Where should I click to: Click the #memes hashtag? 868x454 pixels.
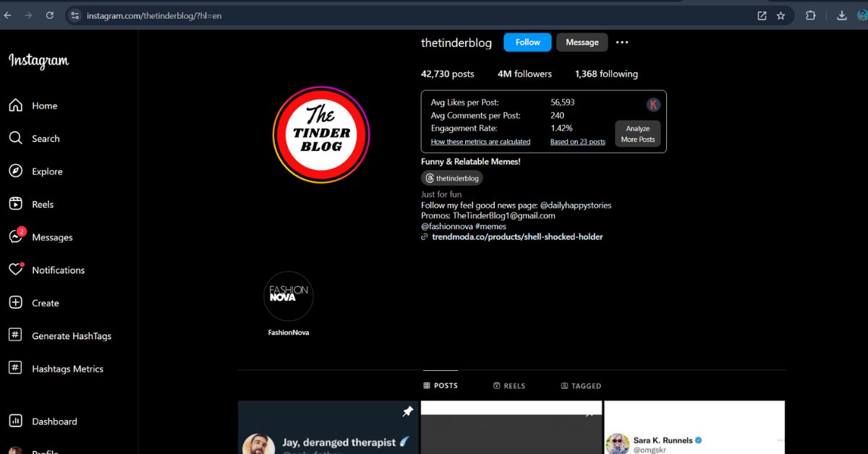(x=491, y=226)
